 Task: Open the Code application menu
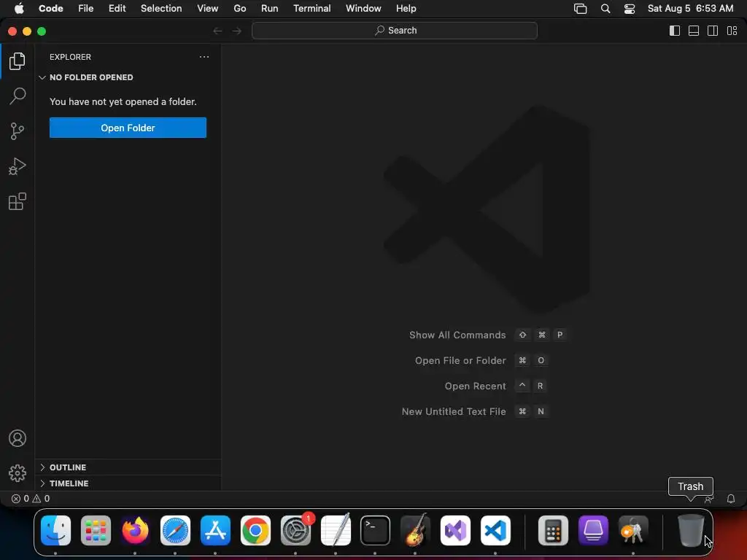click(x=51, y=9)
